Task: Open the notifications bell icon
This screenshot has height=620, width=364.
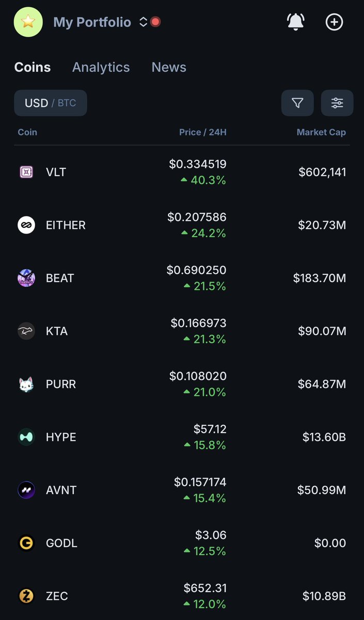Action: point(295,22)
